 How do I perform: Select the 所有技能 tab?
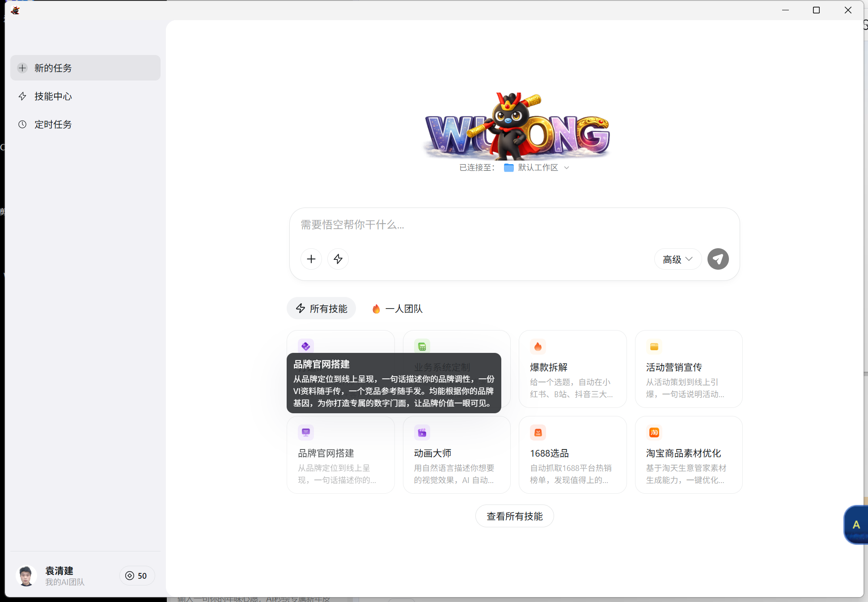(x=321, y=308)
